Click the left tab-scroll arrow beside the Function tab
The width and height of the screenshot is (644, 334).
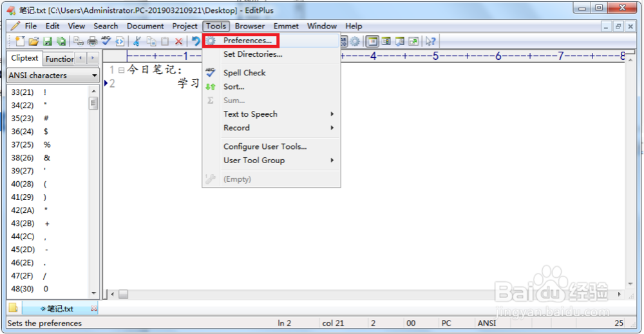[x=82, y=59]
